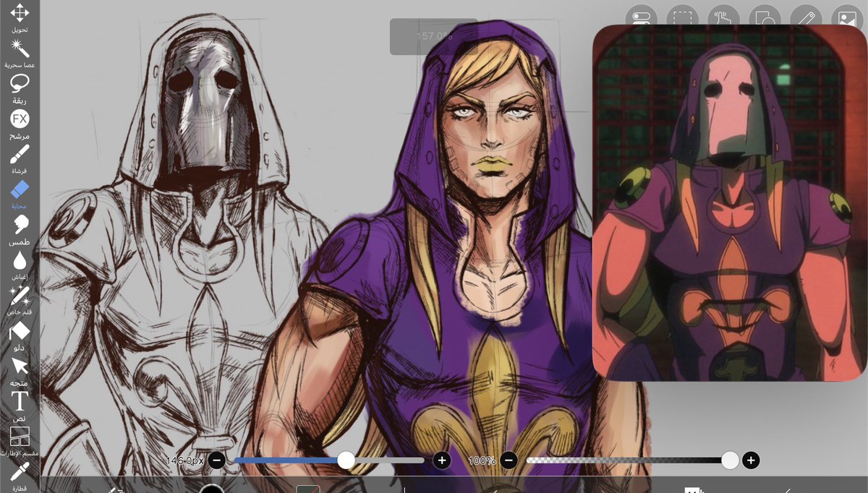Click the 100% opacity value
The image size is (868, 493).
coord(481,460)
